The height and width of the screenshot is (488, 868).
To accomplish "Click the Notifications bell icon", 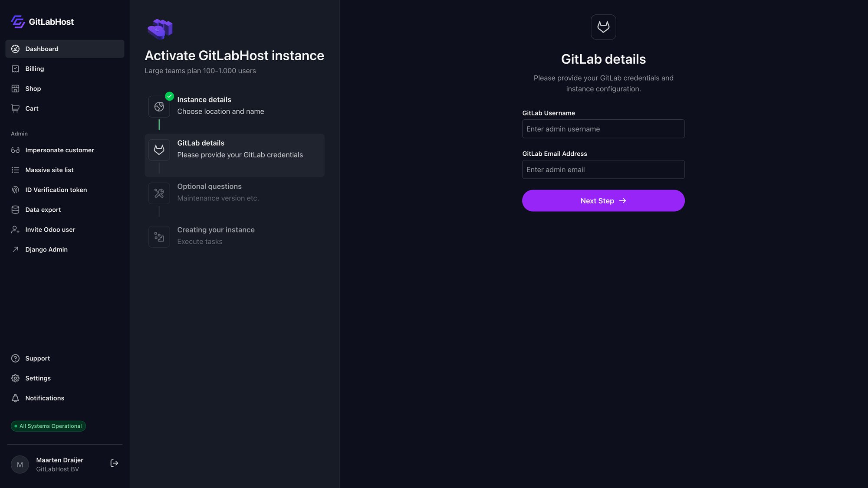I will click(15, 398).
